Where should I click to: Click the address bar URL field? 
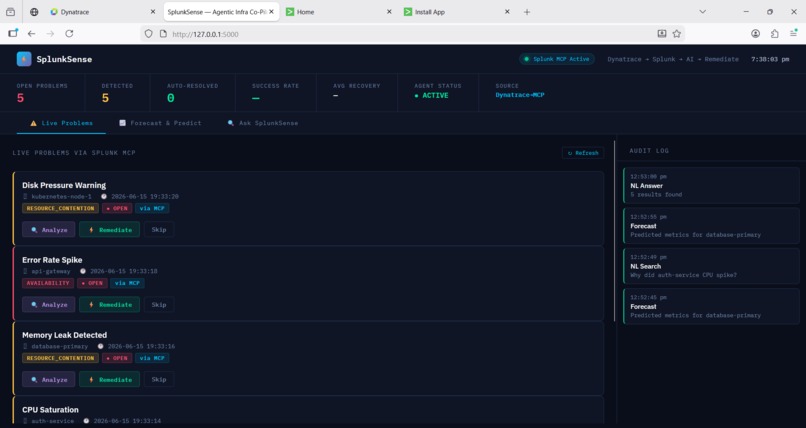tap(411, 34)
